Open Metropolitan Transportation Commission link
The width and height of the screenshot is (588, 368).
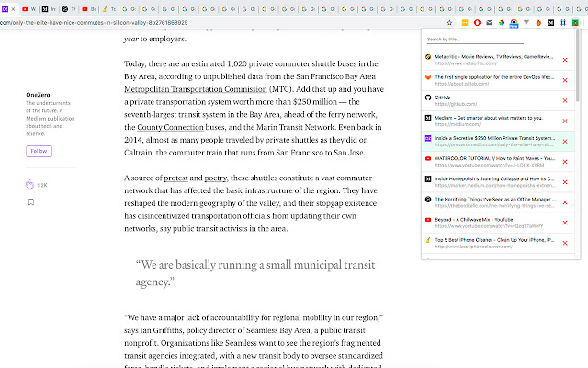coord(196,89)
